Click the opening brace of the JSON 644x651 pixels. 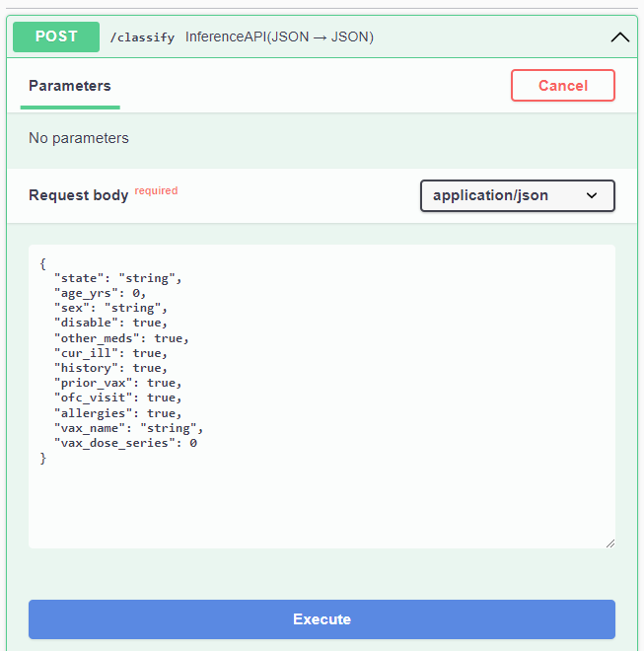42,263
